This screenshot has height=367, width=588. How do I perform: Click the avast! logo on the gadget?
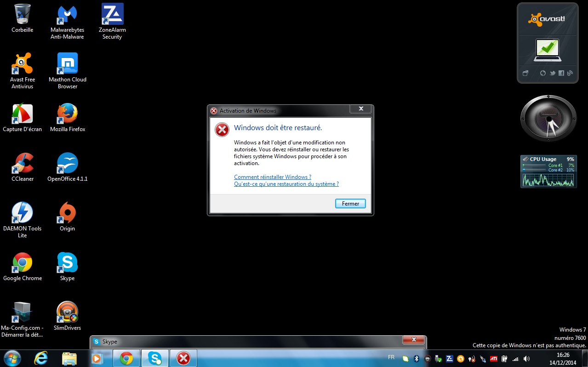click(546, 19)
